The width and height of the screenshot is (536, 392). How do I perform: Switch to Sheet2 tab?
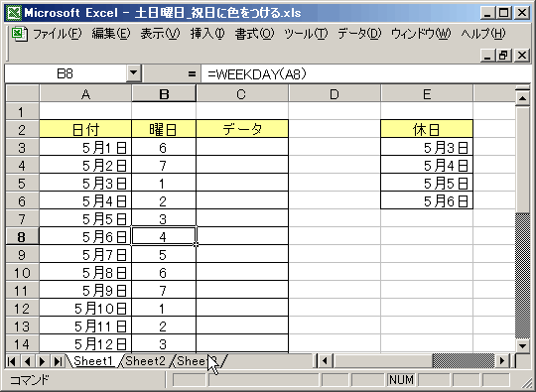pyautogui.click(x=145, y=361)
